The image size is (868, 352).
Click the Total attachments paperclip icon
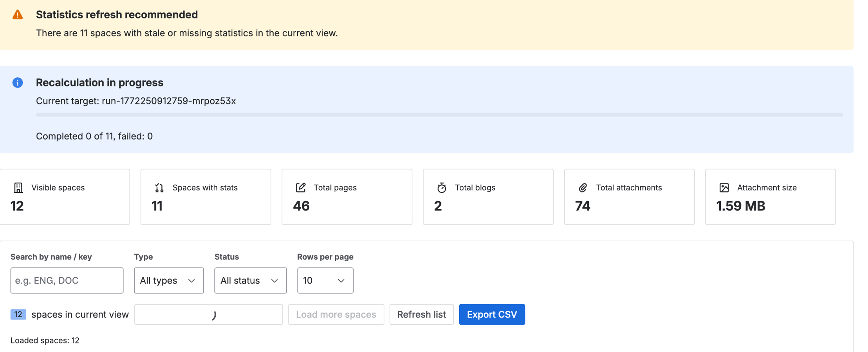pyautogui.click(x=583, y=187)
